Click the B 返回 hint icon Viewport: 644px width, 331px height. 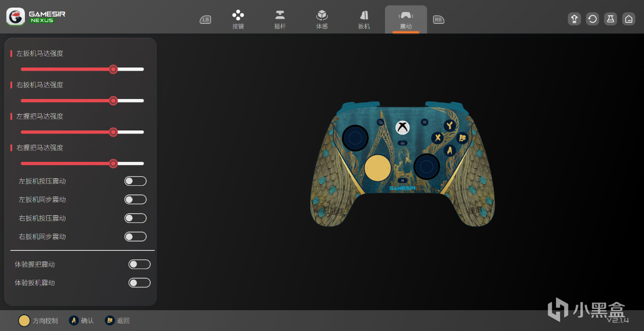109,320
